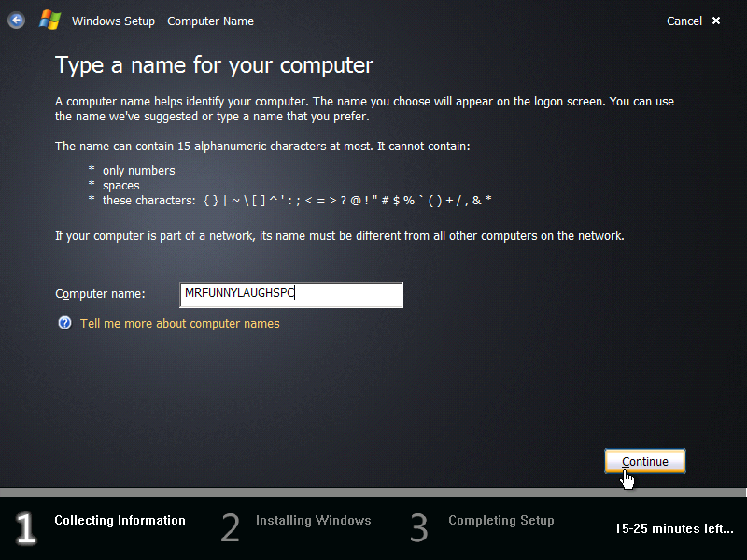
Task: Click the Windows flag logo icon
Action: [49, 20]
